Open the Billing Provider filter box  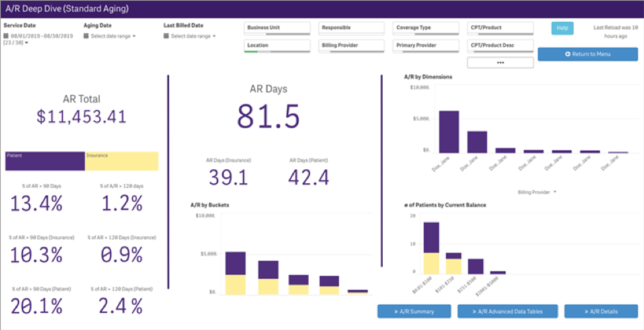(351, 46)
